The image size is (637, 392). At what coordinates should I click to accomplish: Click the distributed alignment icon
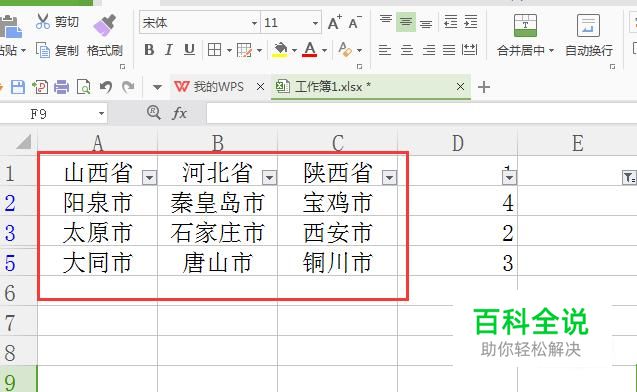coord(469,50)
